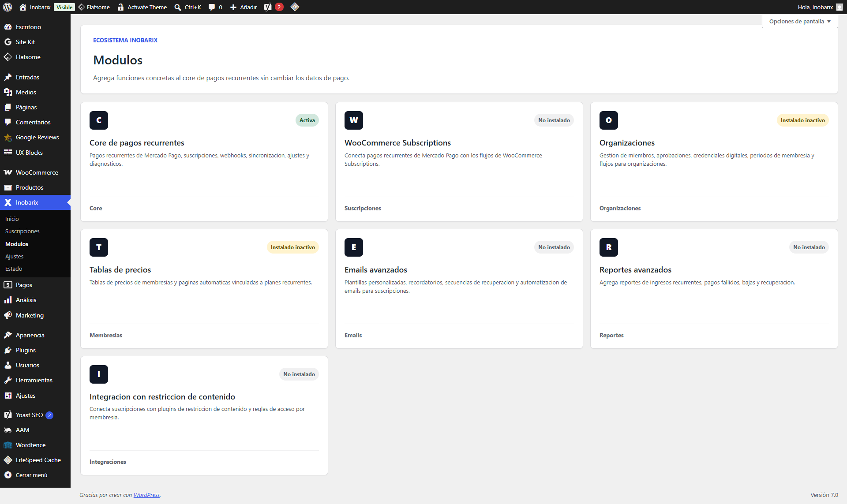This screenshot has height=504, width=847.
Task: Click the AAM icon in the sidebar
Action: 8,430
